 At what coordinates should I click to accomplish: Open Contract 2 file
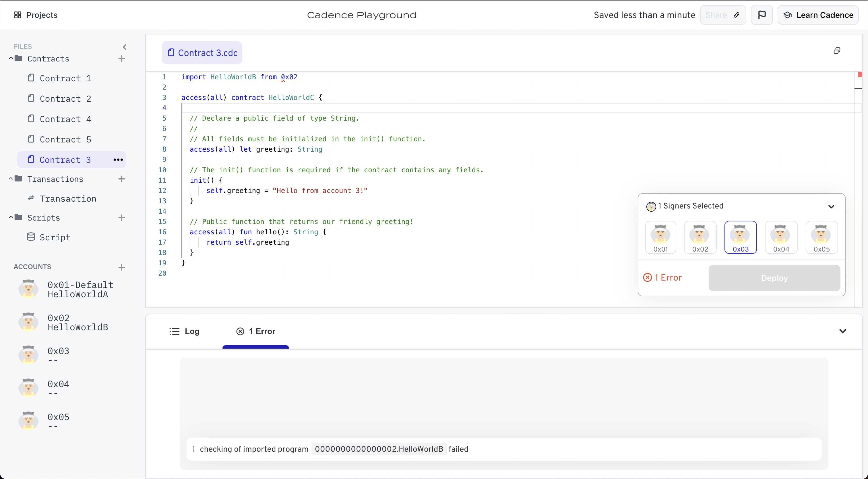point(72,98)
